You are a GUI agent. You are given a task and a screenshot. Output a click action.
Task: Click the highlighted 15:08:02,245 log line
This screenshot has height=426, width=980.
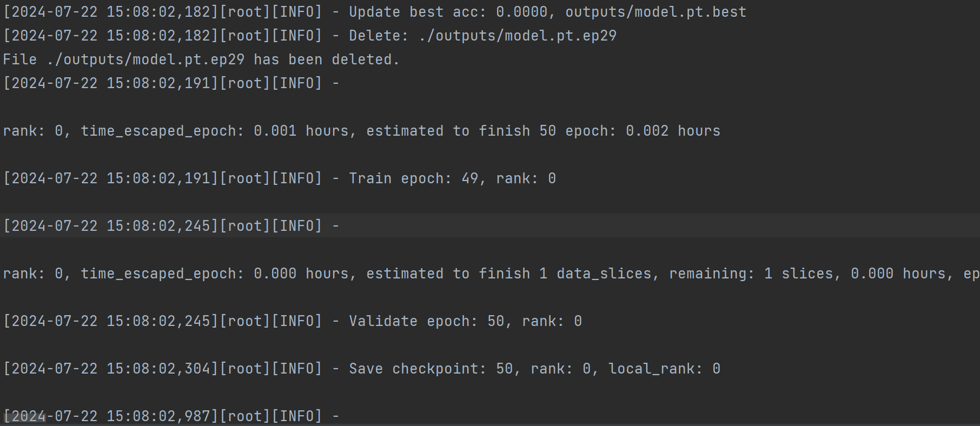[170, 225]
